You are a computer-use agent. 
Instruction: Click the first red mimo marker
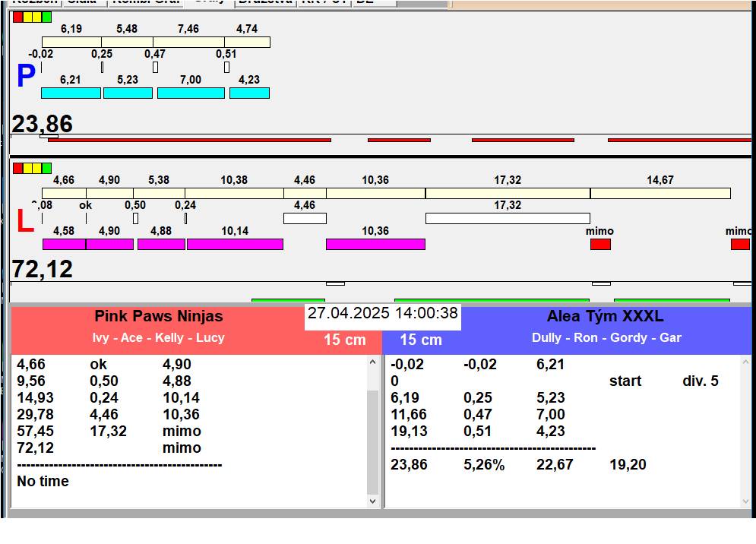600,244
